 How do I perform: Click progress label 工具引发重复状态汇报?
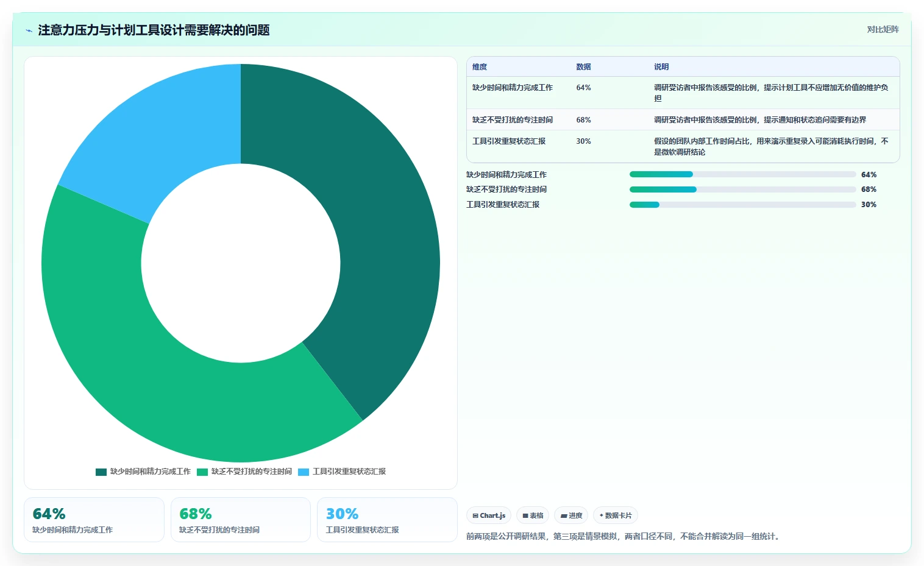(503, 205)
